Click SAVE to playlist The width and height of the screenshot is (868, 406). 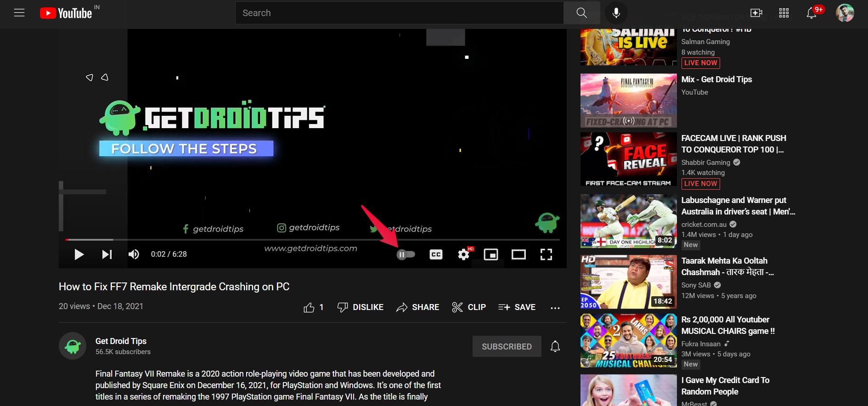point(517,307)
